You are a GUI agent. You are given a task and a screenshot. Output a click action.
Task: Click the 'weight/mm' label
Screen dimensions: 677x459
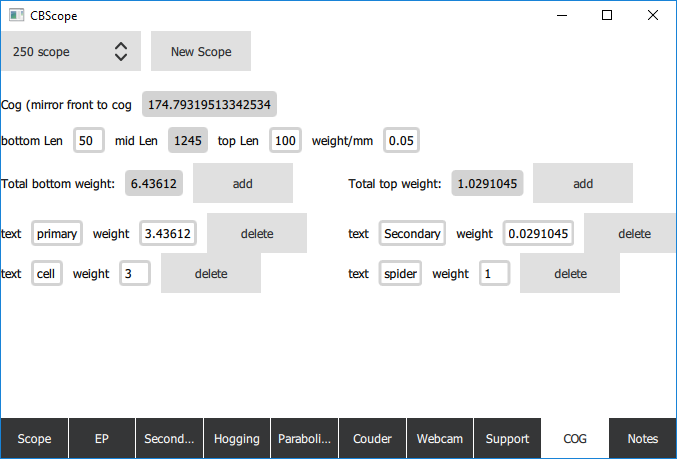click(342, 141)
